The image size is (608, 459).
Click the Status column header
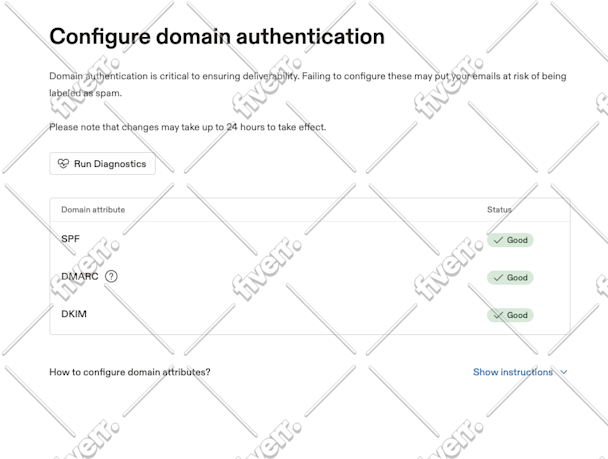(499, 210)
